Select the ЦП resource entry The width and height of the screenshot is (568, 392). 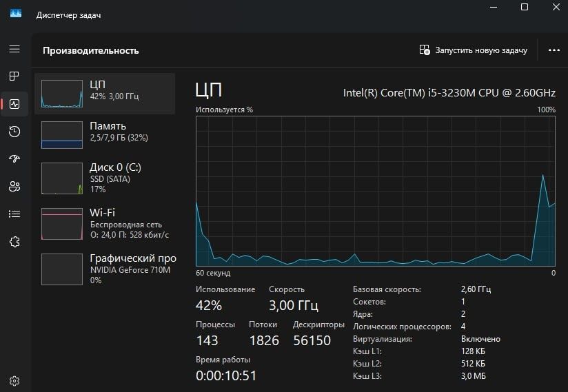pyautogui.click(x=105, y=94)
